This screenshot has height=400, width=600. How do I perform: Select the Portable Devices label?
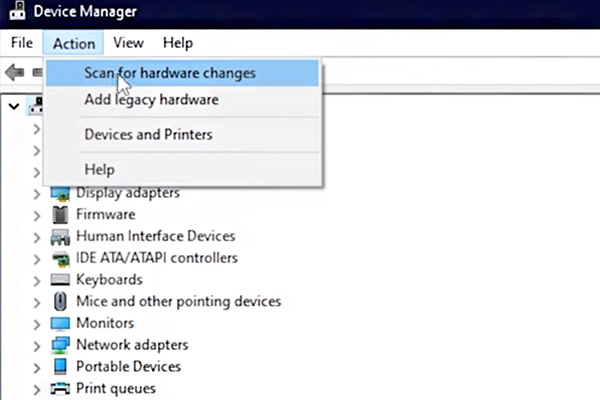128,367
